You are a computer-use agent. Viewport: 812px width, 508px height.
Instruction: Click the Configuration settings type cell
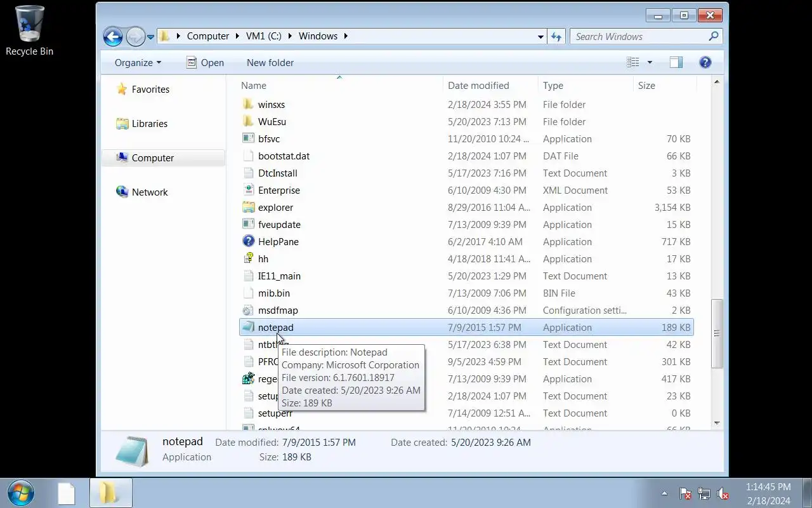(x=584, y=310)
